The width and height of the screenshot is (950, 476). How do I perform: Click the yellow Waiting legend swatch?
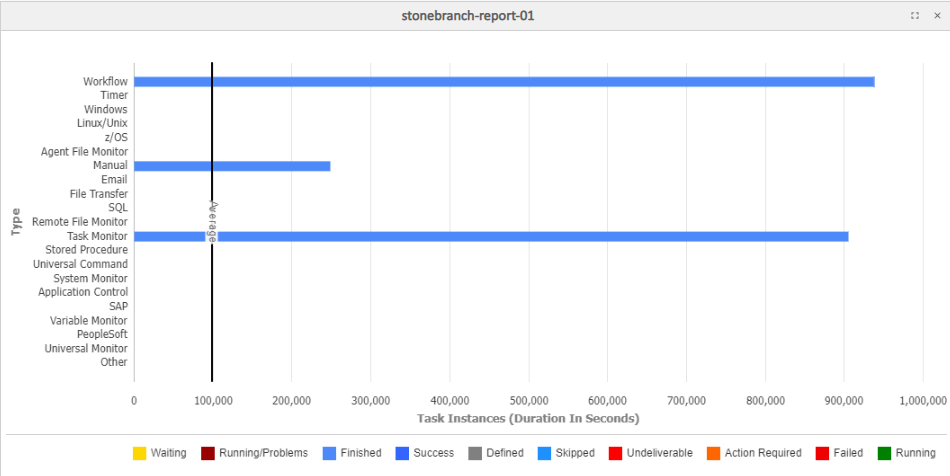139,453
